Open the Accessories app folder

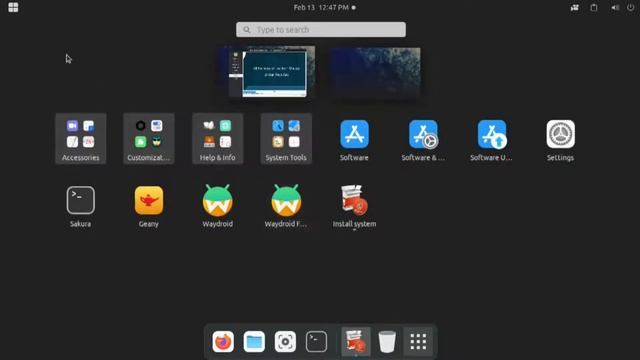pos(80,139)
